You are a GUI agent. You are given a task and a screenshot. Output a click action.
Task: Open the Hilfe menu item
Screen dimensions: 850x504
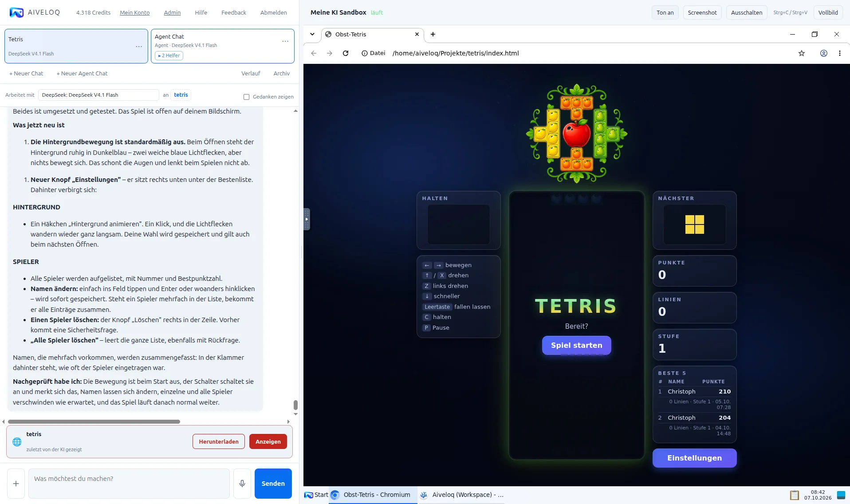[201, 12]
